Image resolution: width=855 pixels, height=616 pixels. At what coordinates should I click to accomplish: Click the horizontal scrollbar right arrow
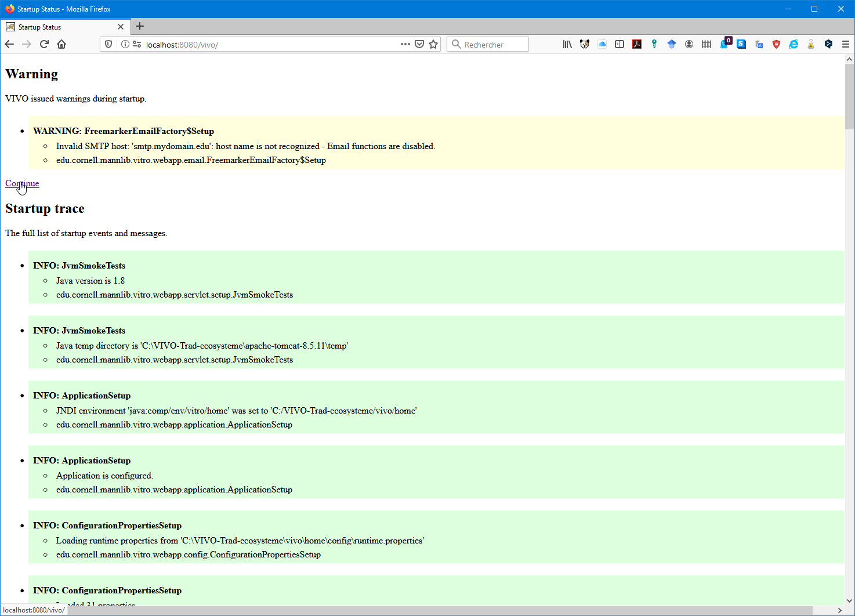[x=840, y=610]
